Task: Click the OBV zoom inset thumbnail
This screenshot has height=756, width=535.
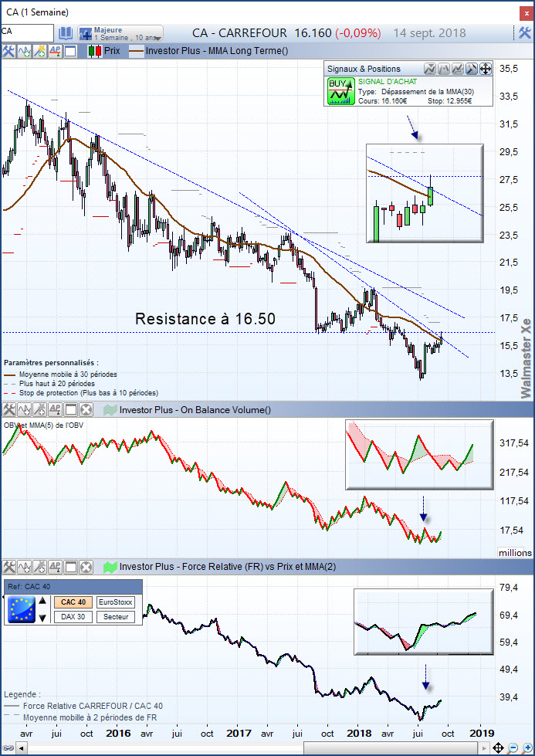Action: (419, 455)
